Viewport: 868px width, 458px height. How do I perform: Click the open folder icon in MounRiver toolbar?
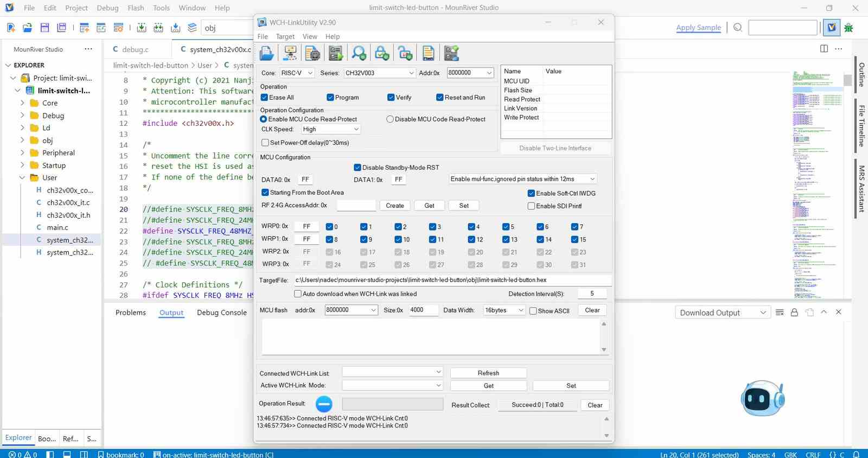pyautogui.click(x=27, y=28)
